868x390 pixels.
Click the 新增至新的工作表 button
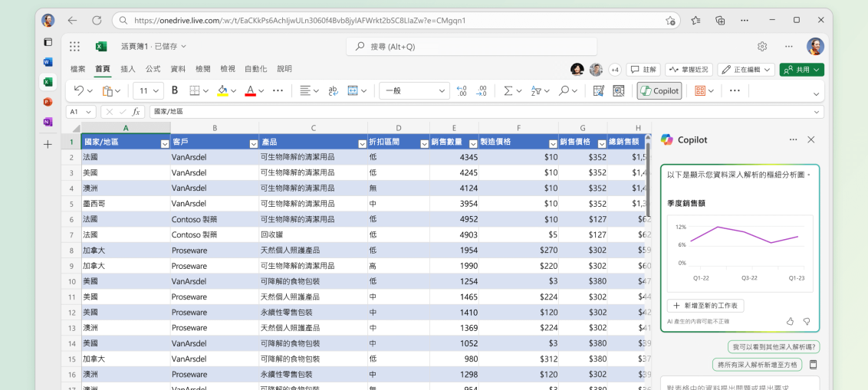[x=705, y=306]
